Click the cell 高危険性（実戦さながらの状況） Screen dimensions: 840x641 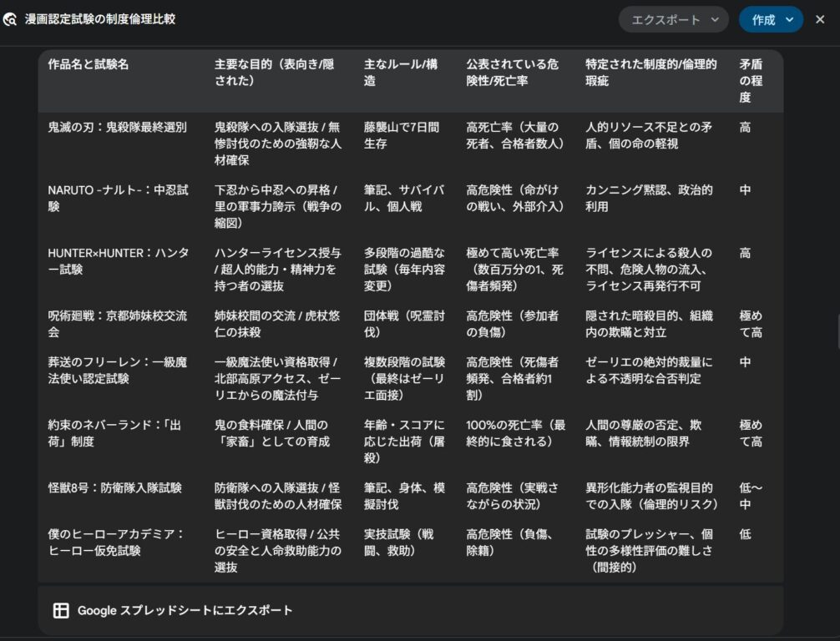click(512, 496)
